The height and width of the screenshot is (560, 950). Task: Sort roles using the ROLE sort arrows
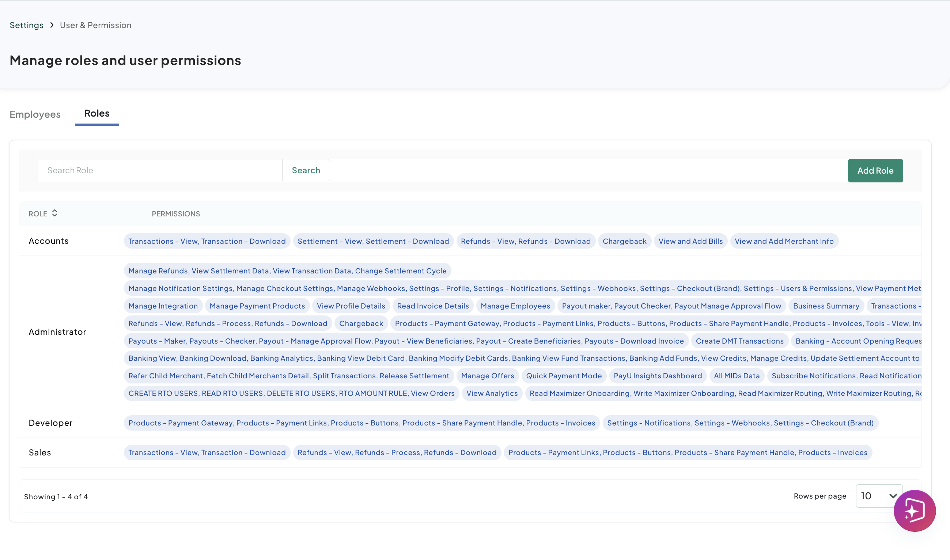pyautogui.click(x=54, y=213)
